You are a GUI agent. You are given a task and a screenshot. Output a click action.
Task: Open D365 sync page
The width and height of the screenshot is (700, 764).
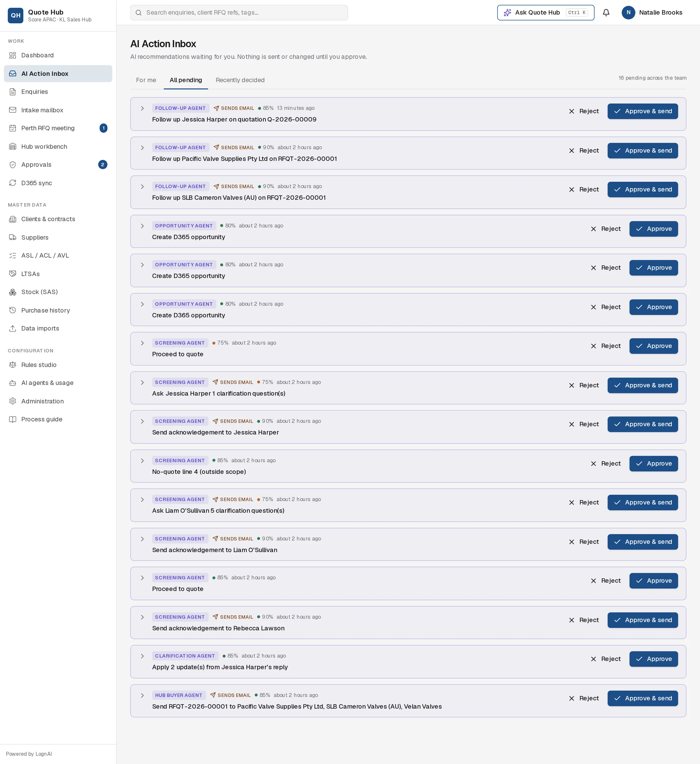point(58,183)
